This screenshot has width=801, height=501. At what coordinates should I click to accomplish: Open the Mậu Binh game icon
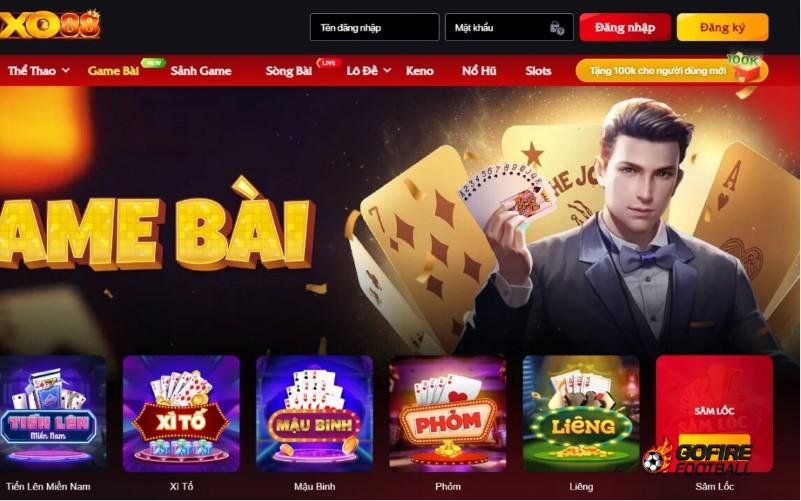[x=315, y=413]
